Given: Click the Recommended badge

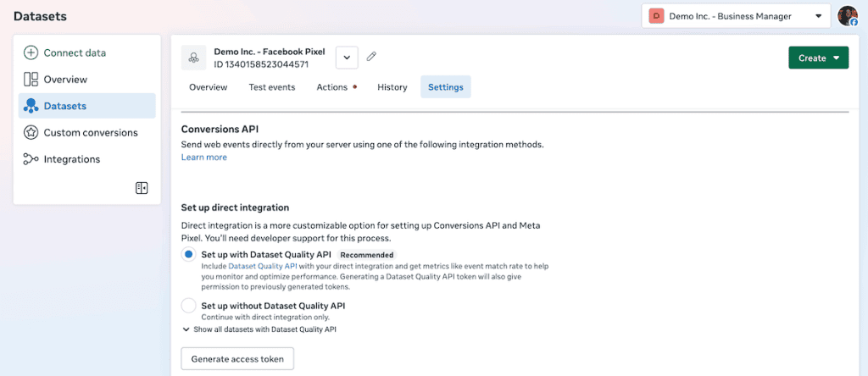Looking at the screenshot, I should [367, 255].
